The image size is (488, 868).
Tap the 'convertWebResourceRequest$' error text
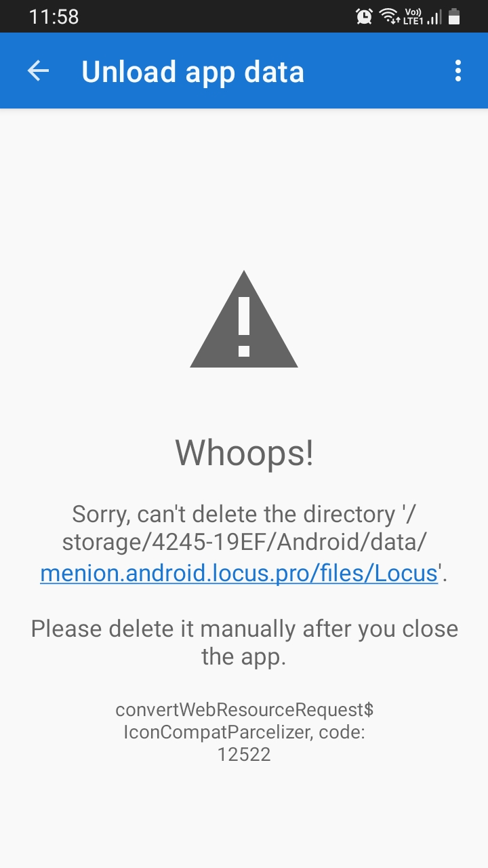(245, 710)
